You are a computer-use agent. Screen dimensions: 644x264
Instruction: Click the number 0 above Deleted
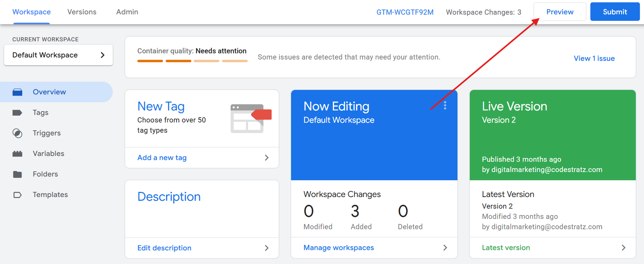click(x=403, y=212)
